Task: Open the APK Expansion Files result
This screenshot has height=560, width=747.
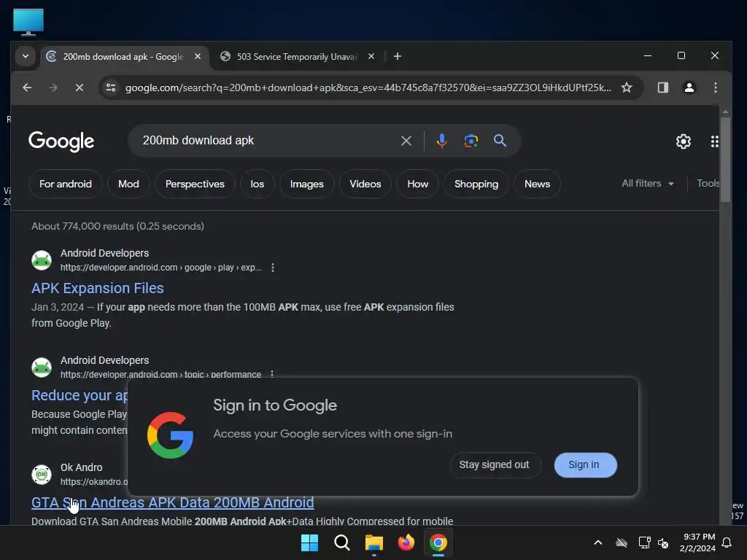Action: (x=98, y=288)
